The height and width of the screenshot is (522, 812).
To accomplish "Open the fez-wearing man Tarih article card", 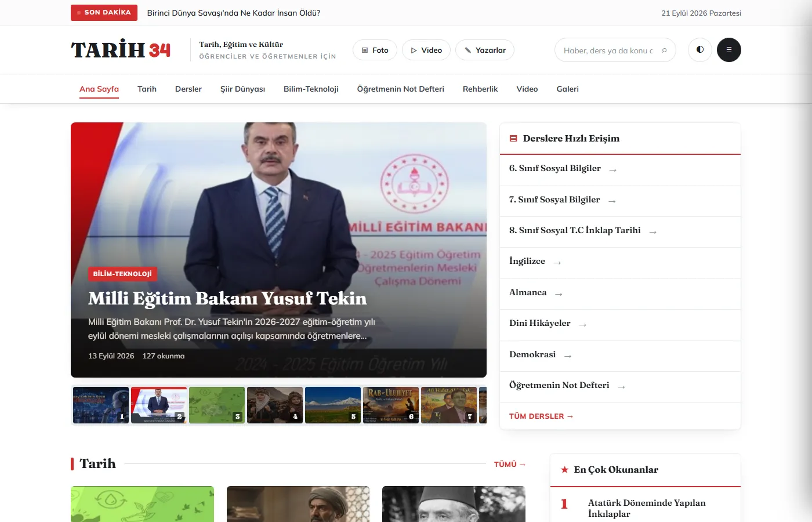I will 454,504.
